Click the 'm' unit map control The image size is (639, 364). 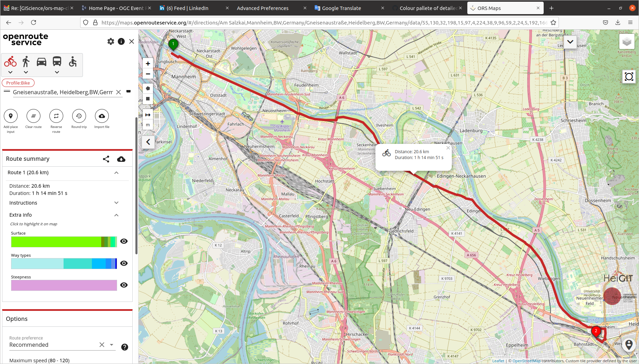(x=148, y=125)
